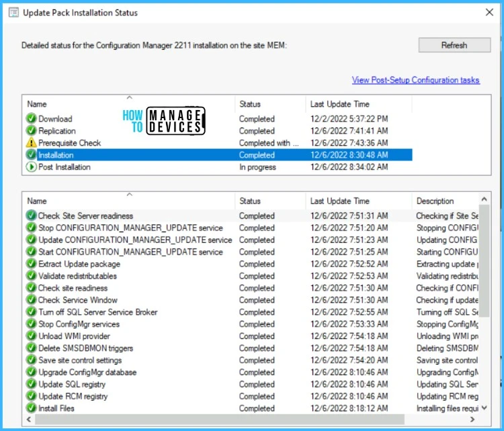The width and height of the screenshot is (504, 431).
Task: Click timestamp 12/6/2022 8:18:12 AM
Action: point(349,408)
